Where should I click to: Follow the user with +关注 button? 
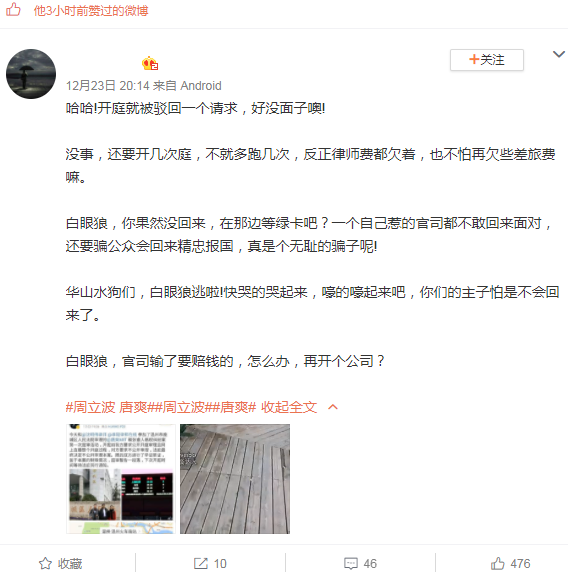[487, 60]
